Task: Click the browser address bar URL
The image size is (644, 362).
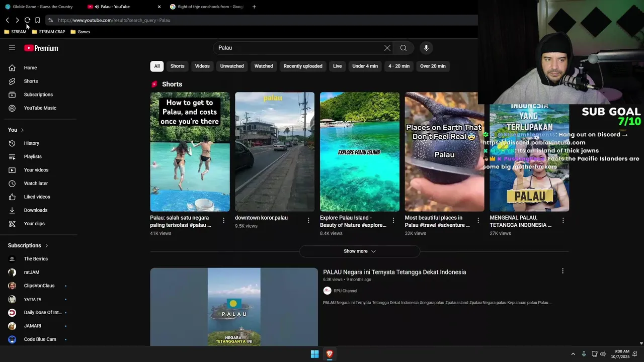Action: point(114,20)
